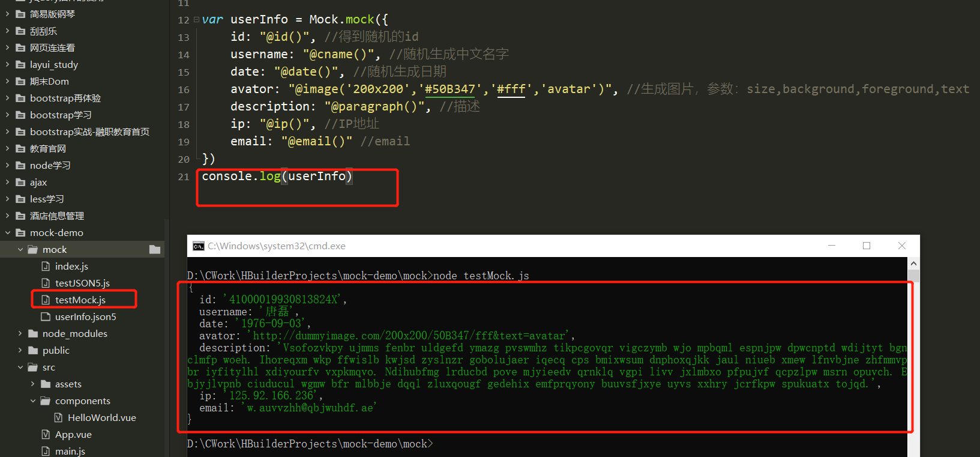Expand the bootstrap再体验 folder arrow
The height and width of the screenshot is (457, 980).
click(7, 98)
